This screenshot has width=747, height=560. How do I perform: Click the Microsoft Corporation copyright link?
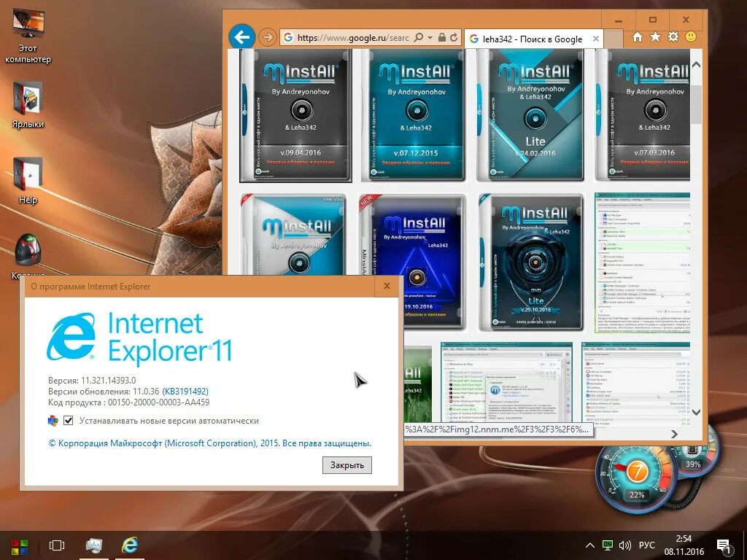(x=210, y=443)
